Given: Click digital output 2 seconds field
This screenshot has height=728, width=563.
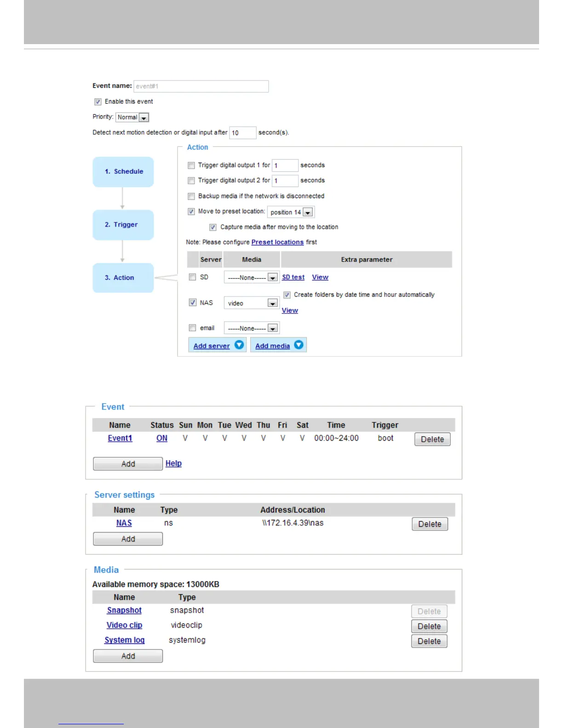Looking at the screenshot, I should [x=285, y=181].
